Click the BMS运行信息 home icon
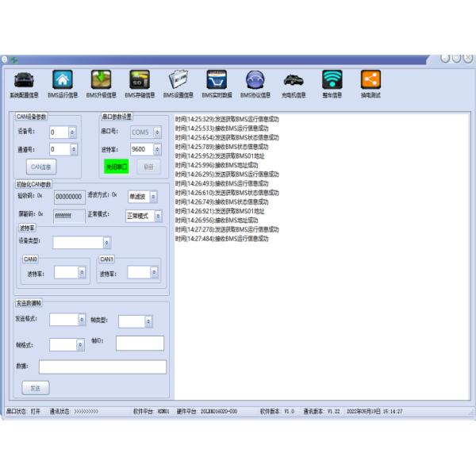This screenshot has height=476, width=476. click(61, 79)
